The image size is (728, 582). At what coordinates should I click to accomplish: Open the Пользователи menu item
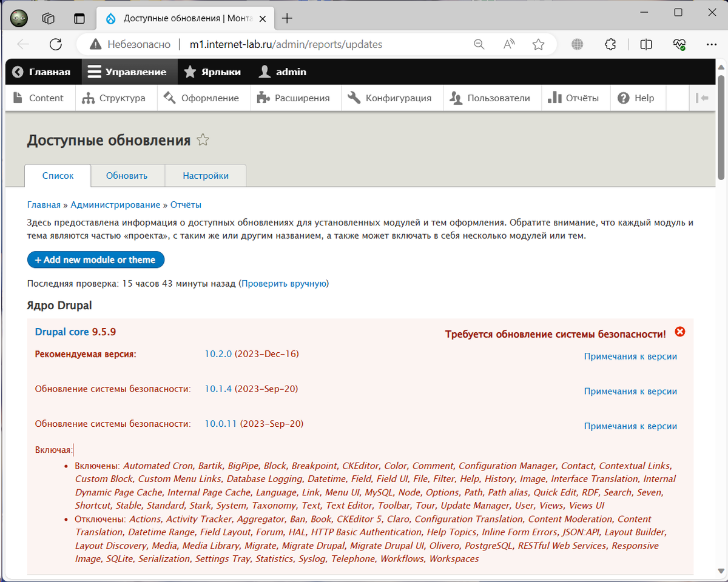click(492, 98)
